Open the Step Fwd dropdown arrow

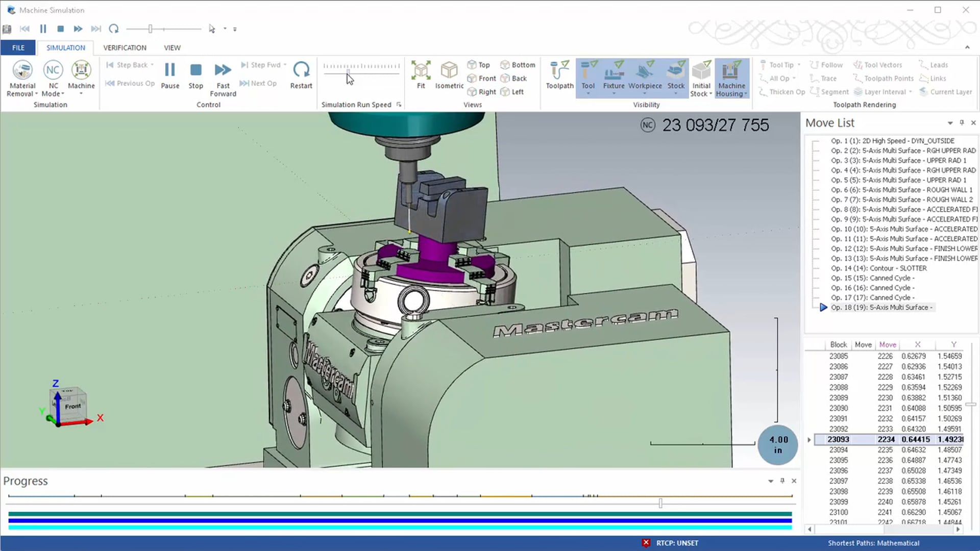tap(285, 65)
